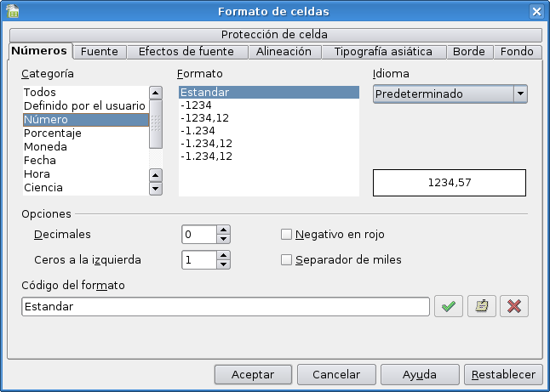The height and width of the screenshot is (392, 550).
Task: Click the Cancelar button
Action: [336, 374]
